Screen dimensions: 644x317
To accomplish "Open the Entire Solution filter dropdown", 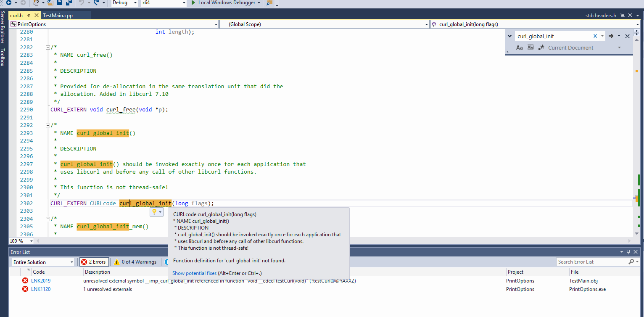I will click(43, 262).
